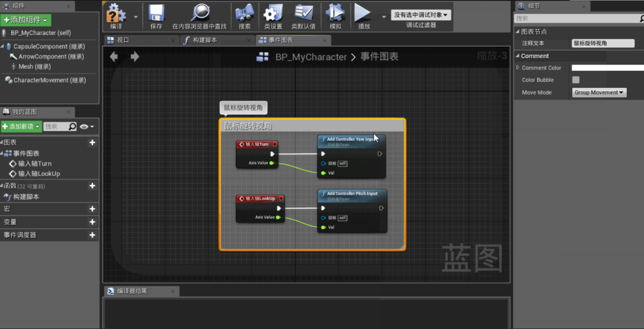Click the Compile (编译) toolbar icon
The height and width of the screenshot is (329, 644).
click(x=116, y=13)
